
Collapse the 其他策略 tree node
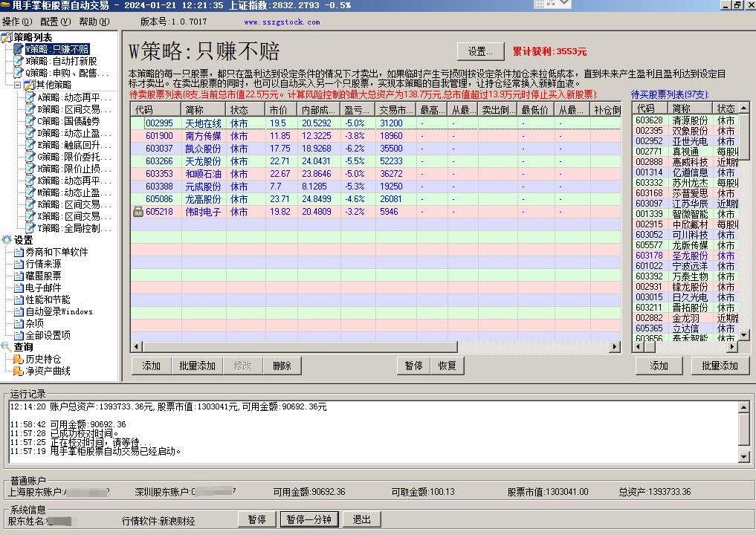(x=18, y=85)
